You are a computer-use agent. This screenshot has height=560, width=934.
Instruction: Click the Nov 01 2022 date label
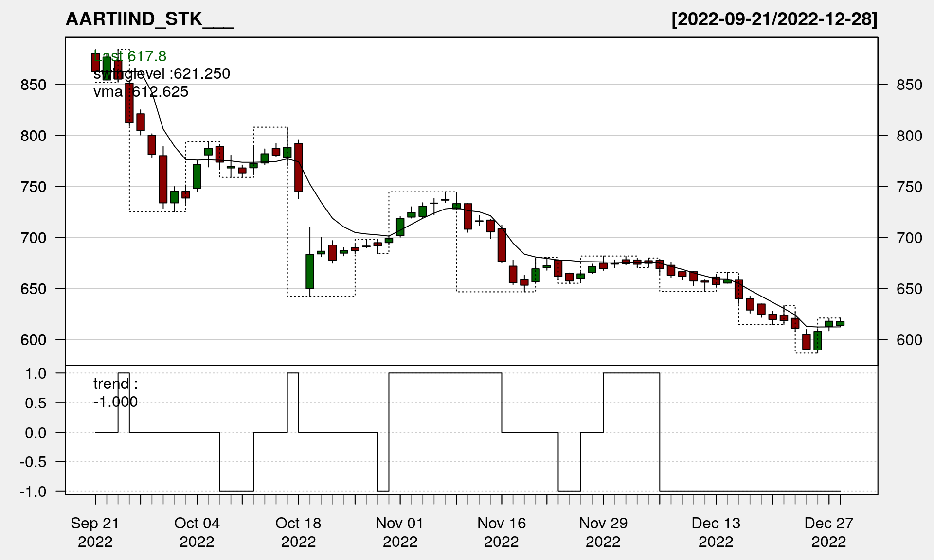[400, 532]
